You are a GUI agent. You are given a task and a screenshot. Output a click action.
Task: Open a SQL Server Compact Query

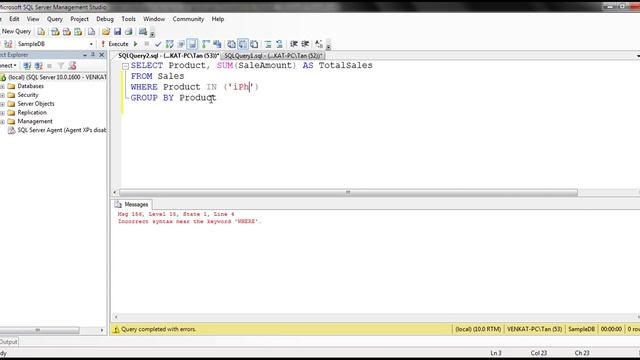(x=91, y=32)
